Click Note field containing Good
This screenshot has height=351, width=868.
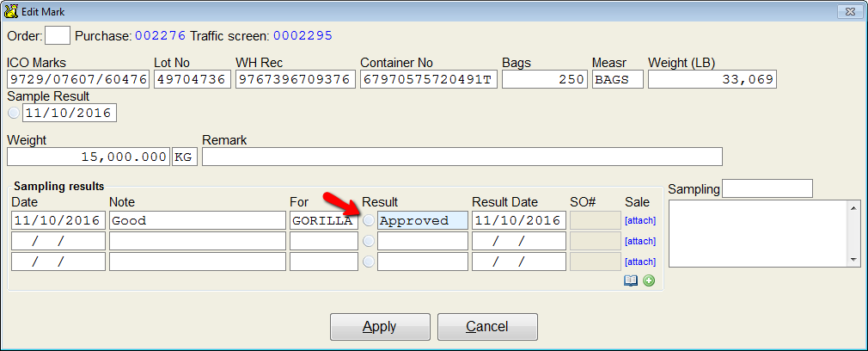198,221
